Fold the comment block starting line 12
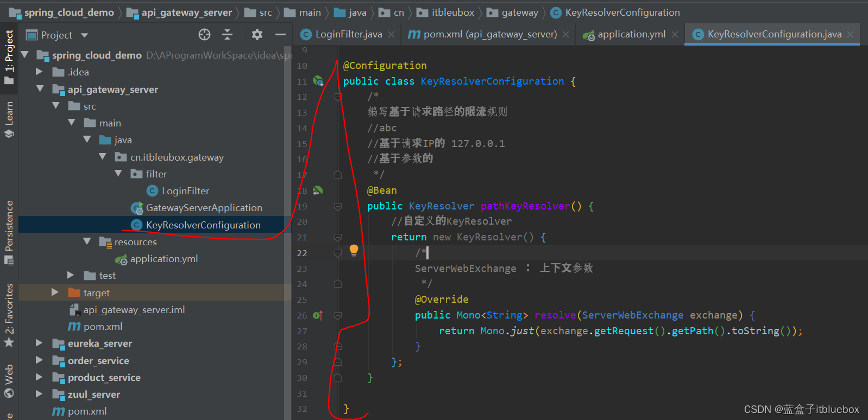Screen dimensions: 868x420 (338, 97)
